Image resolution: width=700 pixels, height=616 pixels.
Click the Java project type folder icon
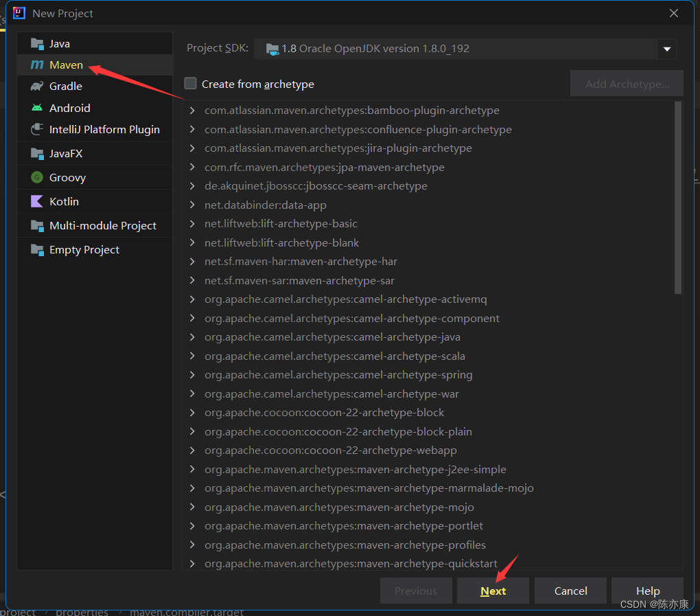click(37, 44)
